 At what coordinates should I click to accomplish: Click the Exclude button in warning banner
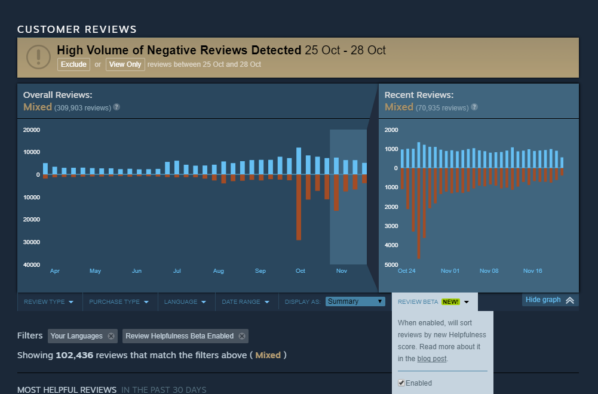click(74, 64)
